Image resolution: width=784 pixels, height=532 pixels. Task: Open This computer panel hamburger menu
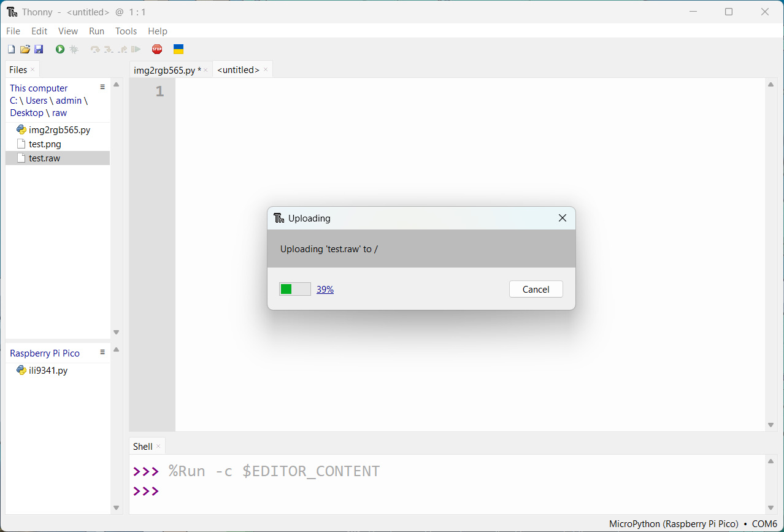tap(102, 87)
